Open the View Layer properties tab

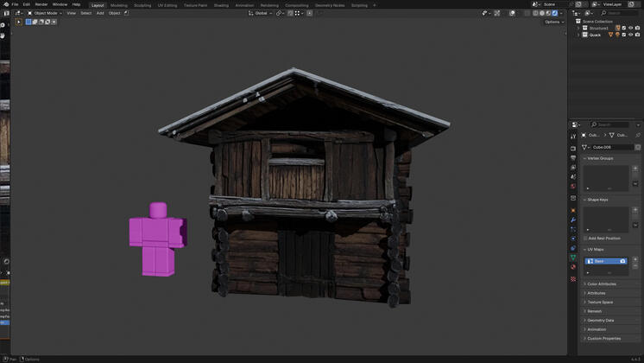click(x=573, y=168)
